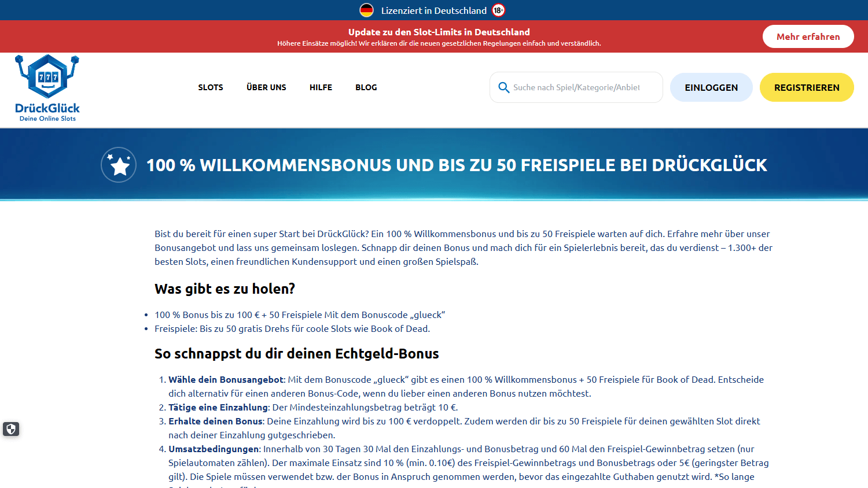This screenshot has width=868, height=488.
Task: Click 'Lizenziert in Deutschland' text
Action: [434, 10]
